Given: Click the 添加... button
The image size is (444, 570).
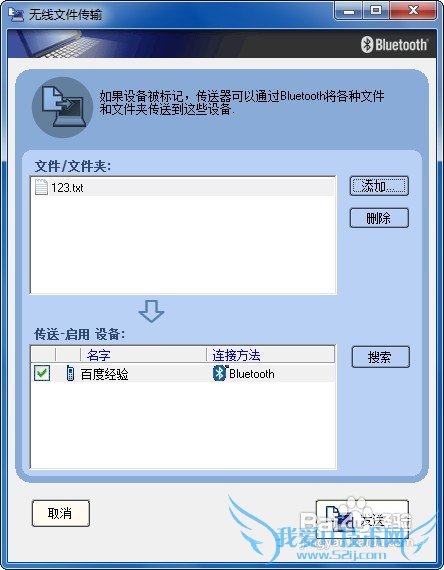Looking at the screenshot, I should tap(379, 186).
